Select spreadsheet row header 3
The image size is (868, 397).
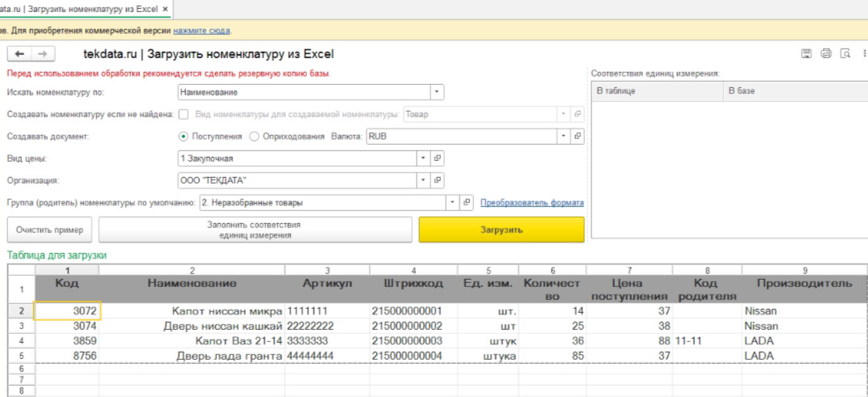(x=22, y=326)
